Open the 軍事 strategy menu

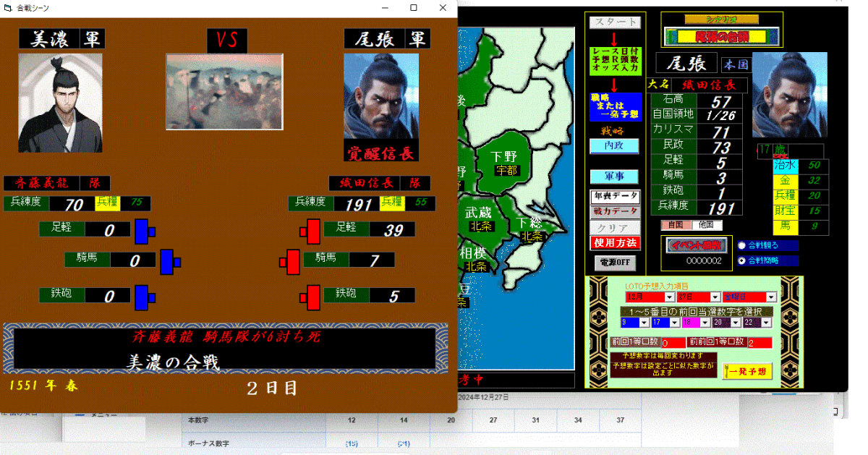pos(615,177)
